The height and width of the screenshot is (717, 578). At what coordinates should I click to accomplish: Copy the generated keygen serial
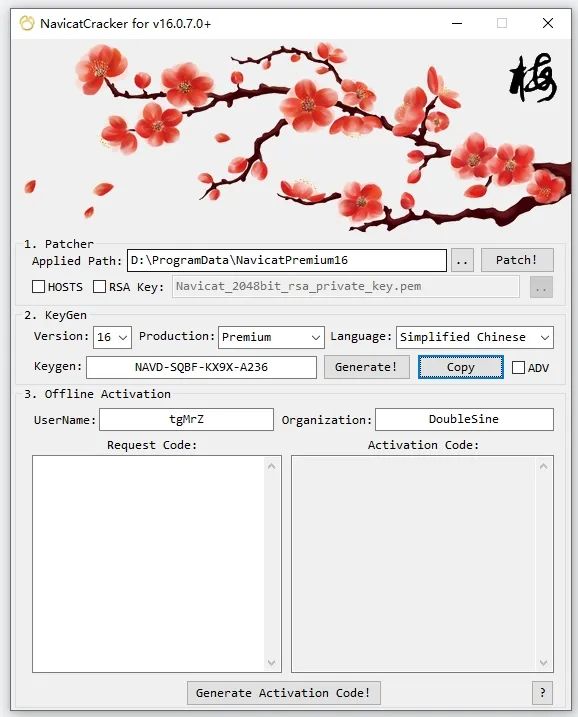(461, 367)
